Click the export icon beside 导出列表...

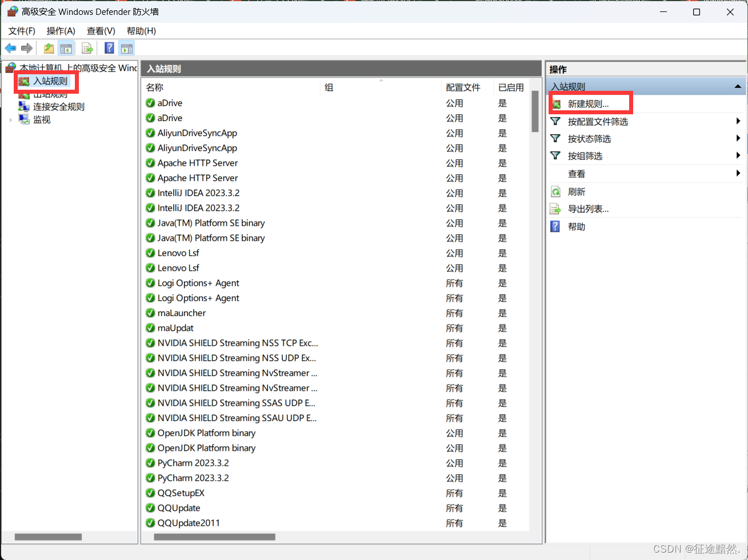point(555,209)
